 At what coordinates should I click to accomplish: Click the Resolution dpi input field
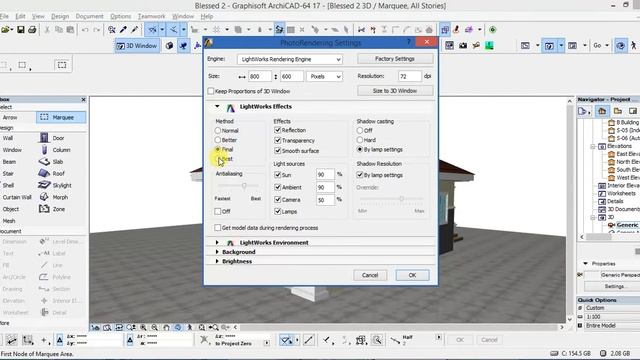click(409, 76)
